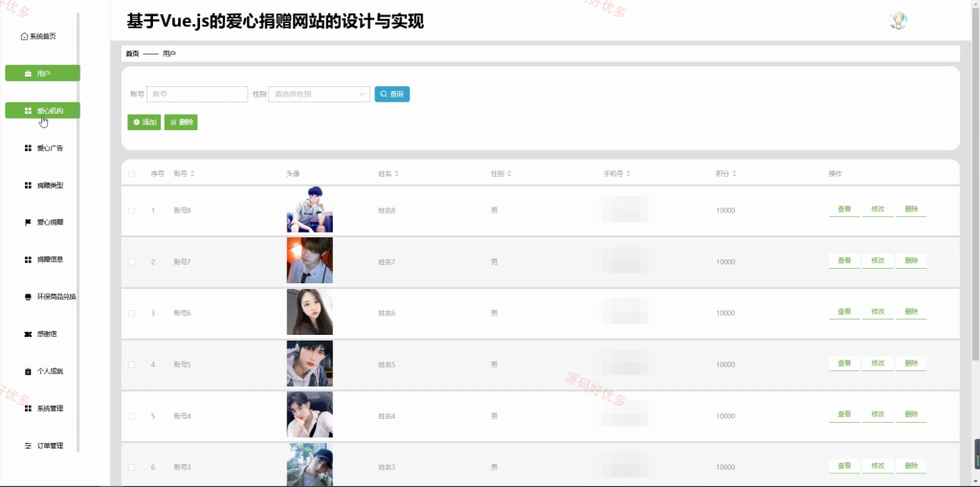Sort by 手机号 column arrows
This screenshot has height=487, width=980.
[628, 174]
